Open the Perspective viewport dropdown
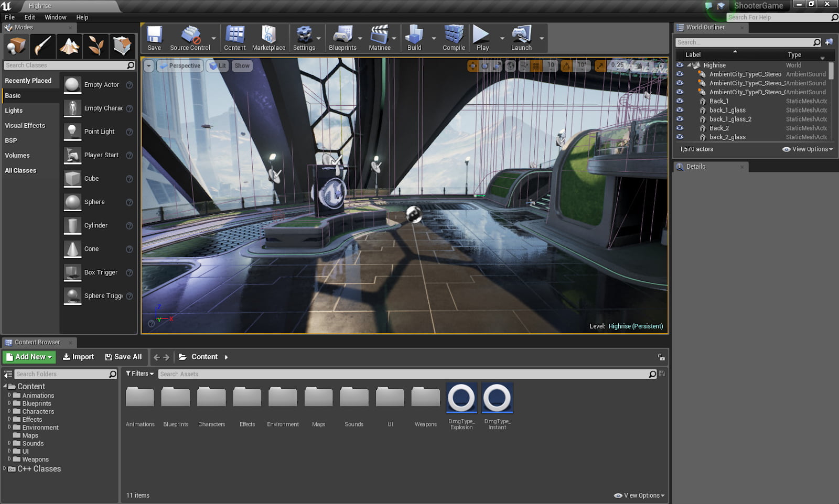 [180, 65]
